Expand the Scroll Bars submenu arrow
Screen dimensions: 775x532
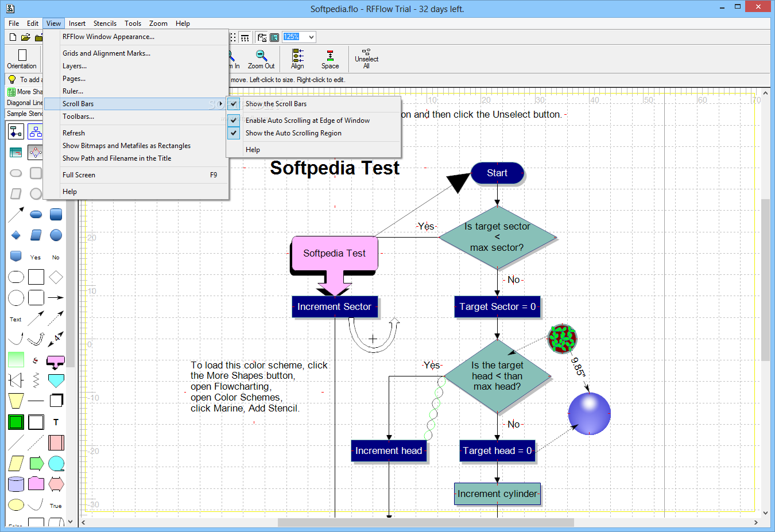coord(220,104)
